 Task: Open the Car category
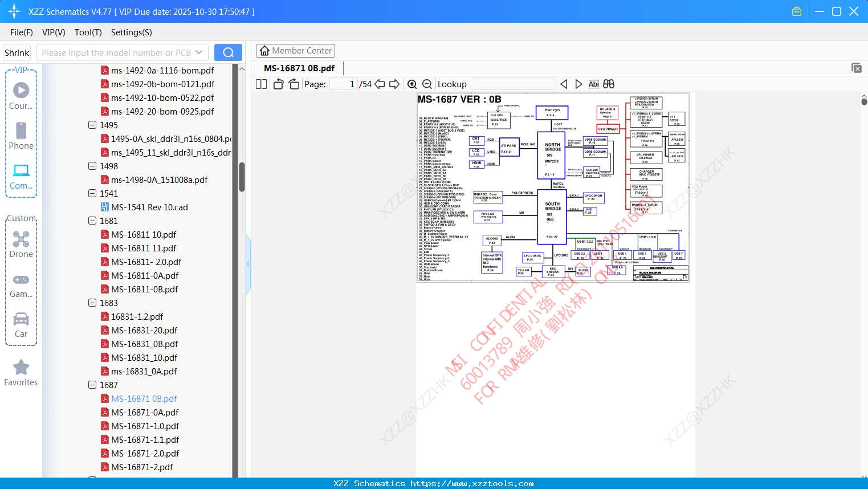(21, 325)
